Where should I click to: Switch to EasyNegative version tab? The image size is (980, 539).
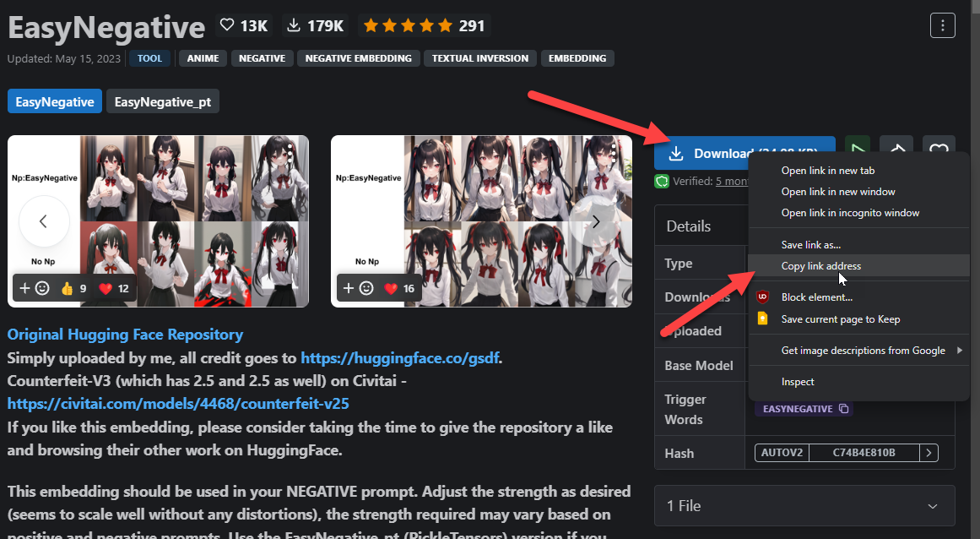click(x=54, y=101)
